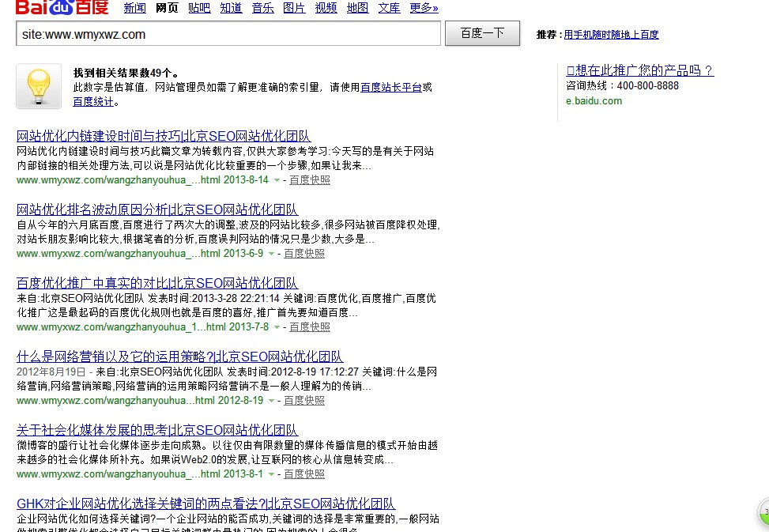Image resolution: width=769 pixels, height=532 pixels.
Task: Open the 视频 tab
Action: click(x=326, y=8)
